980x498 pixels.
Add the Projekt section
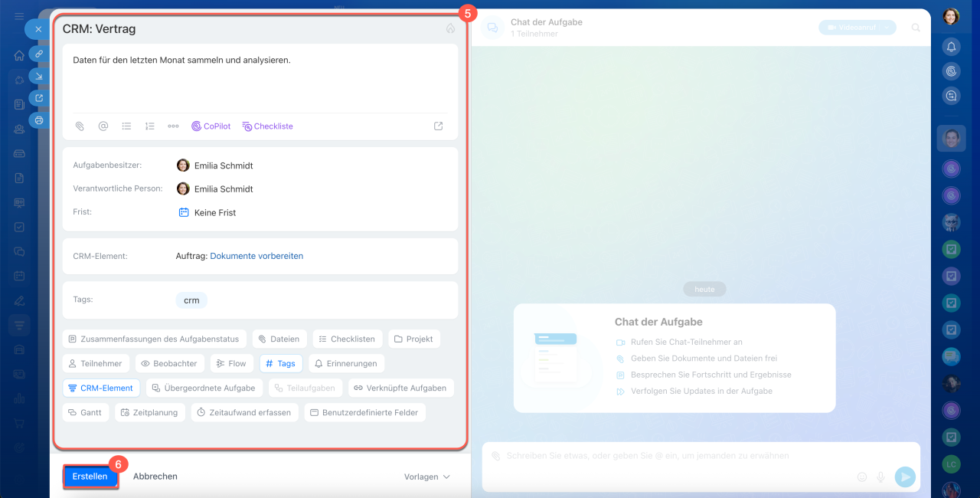pyautogui.click(x=414, y=339)
